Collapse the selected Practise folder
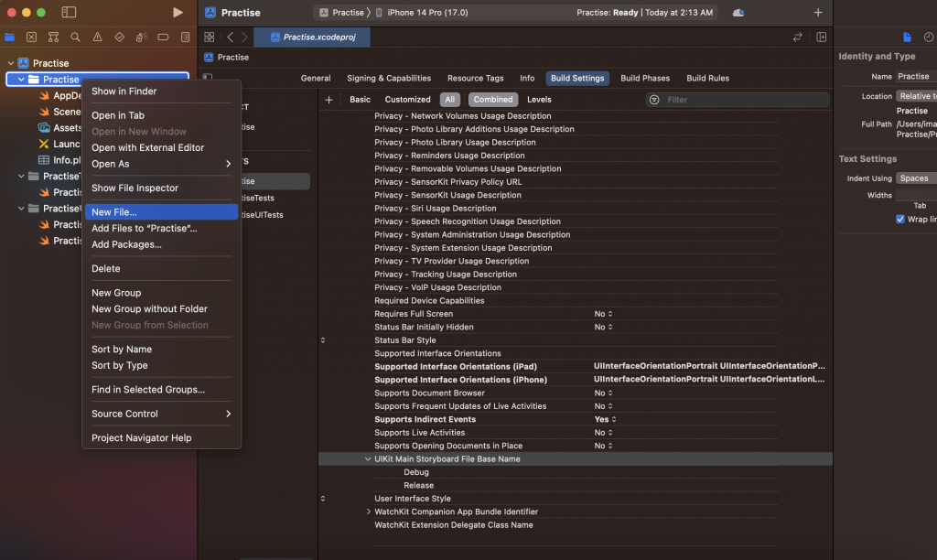 point(21,79)
